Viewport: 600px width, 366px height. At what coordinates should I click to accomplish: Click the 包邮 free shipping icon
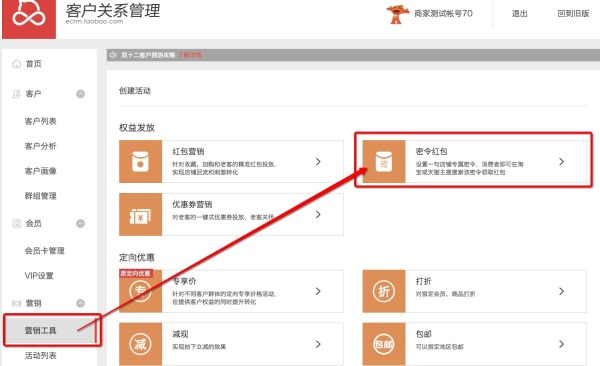click(x=384, y=344)
